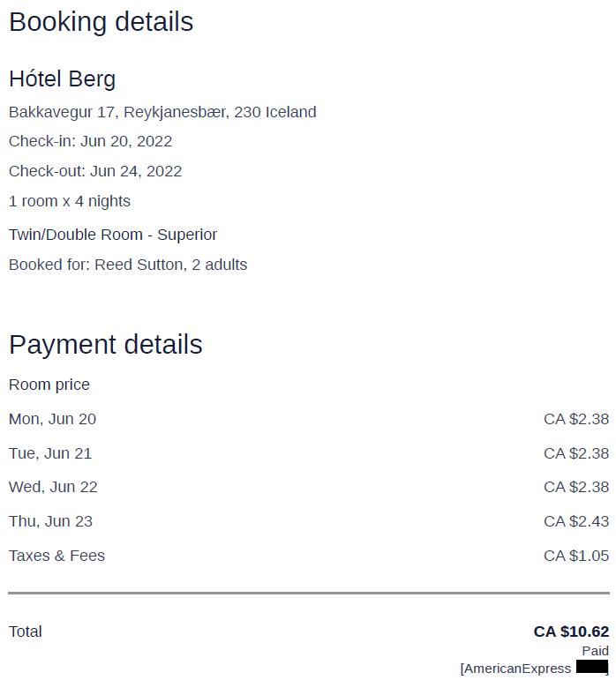Click the Check-in: Jun 20, 2022 text
The width and height of the screenshot is (616, 695).
(x=91, y=141)
